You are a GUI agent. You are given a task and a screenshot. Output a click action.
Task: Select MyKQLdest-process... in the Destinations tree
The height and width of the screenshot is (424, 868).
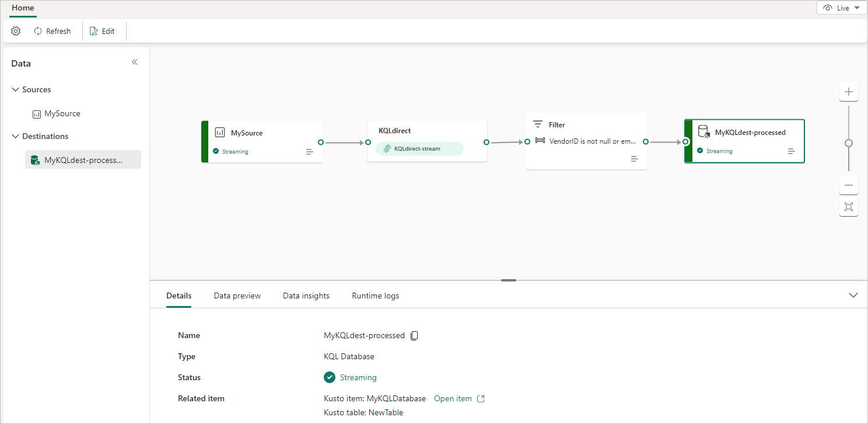point(83,160)
